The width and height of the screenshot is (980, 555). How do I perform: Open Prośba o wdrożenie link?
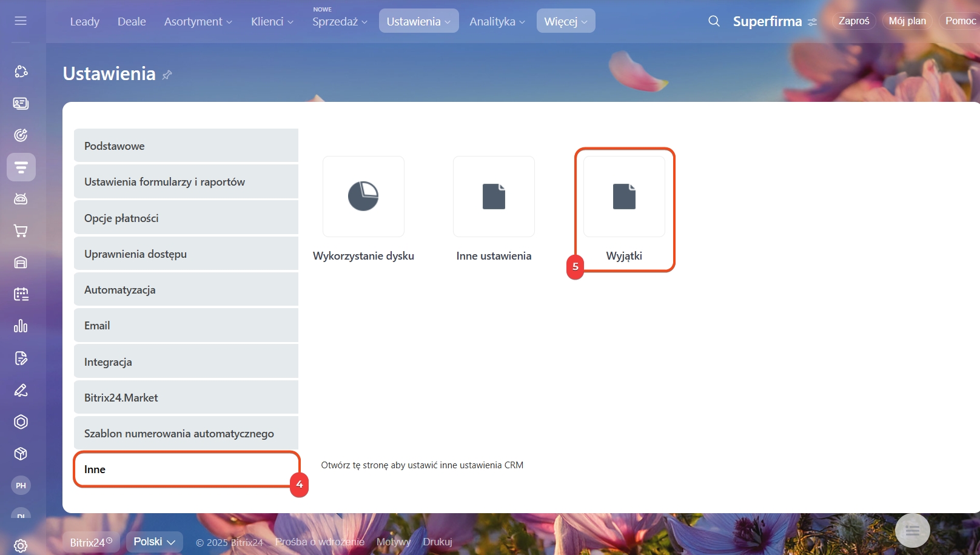[320, 542]
